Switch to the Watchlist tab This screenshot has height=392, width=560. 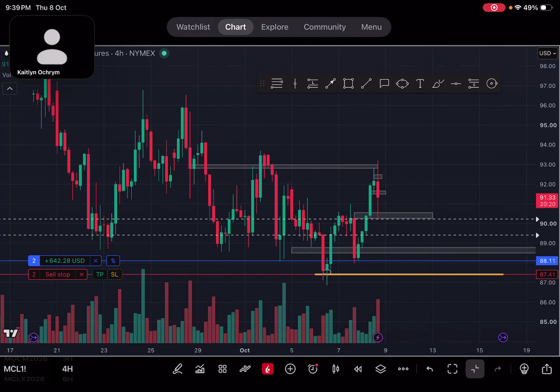click(193, 27)
